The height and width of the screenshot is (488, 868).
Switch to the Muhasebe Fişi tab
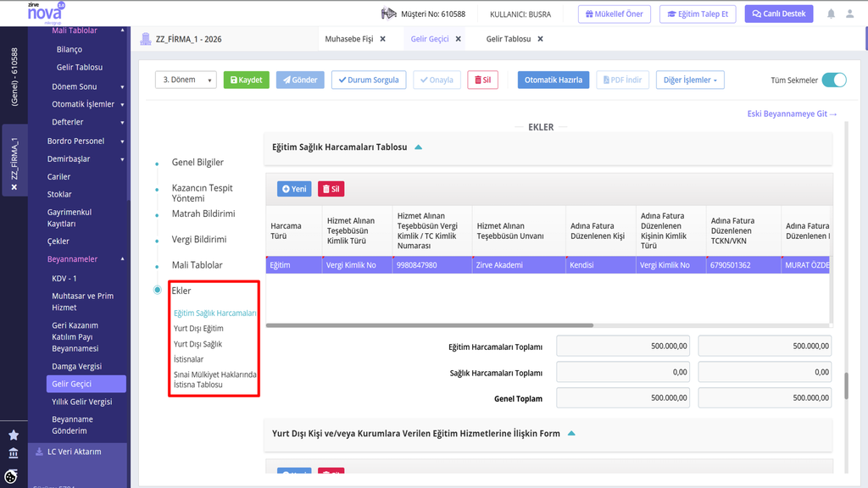pos(348,39)
